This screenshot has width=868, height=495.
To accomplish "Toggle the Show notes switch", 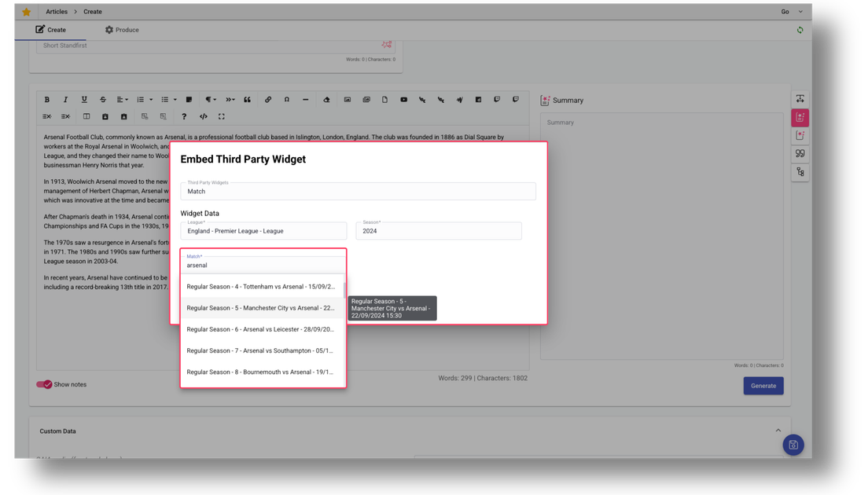I will click(45, 384).
